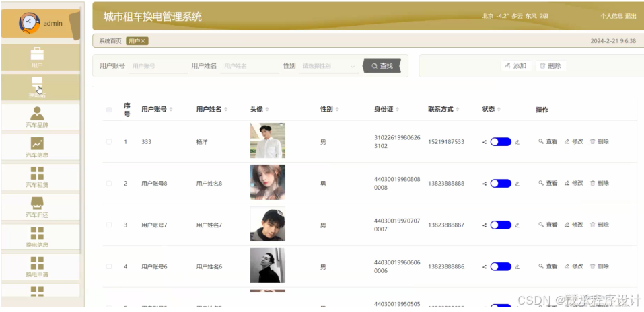Click the 添加 button
Screen dimensions: 644x312
pyautogui.click(x=516, y=66)
